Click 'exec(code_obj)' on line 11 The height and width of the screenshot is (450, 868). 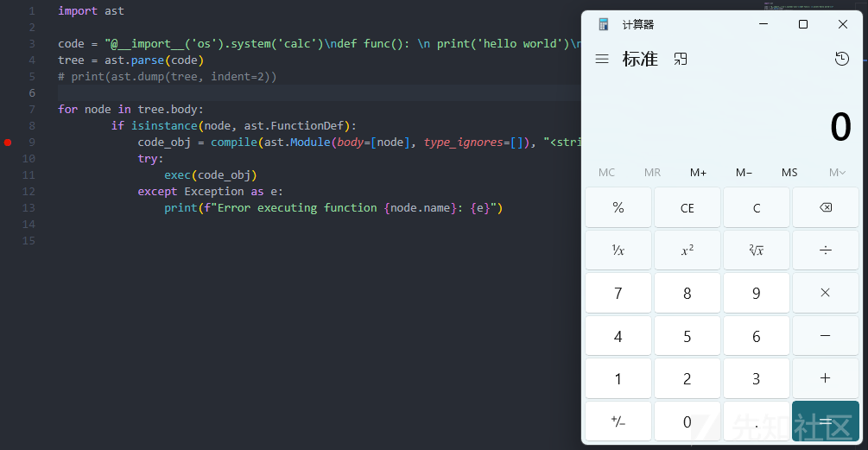click(x=211, y=175)
